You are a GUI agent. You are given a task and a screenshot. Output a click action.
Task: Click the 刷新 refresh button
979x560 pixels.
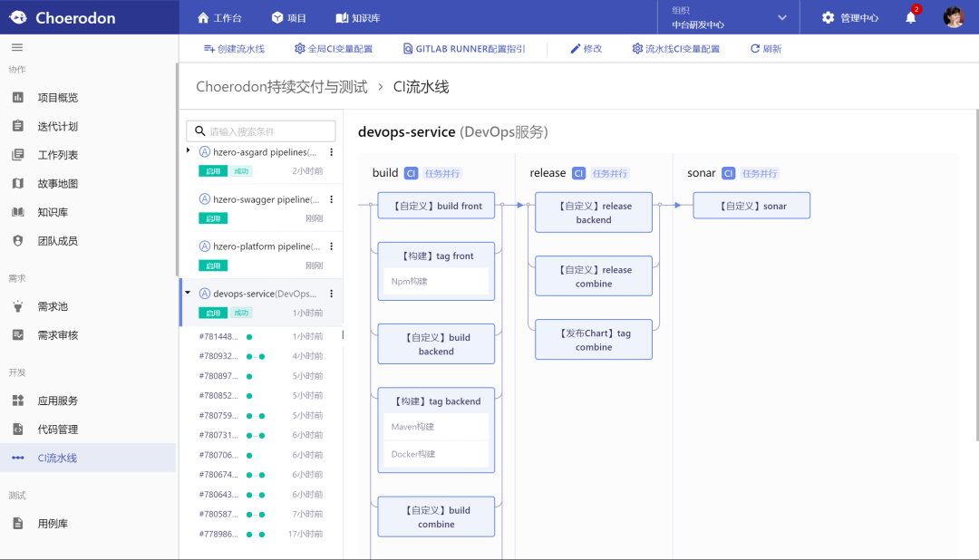(x=765, y=49)
